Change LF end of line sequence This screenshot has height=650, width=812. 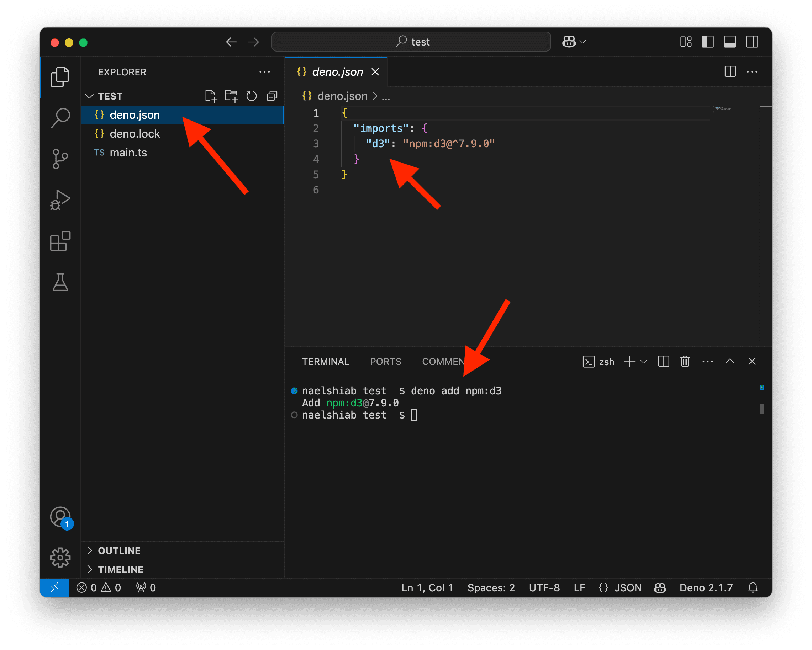tap(579, 587)
